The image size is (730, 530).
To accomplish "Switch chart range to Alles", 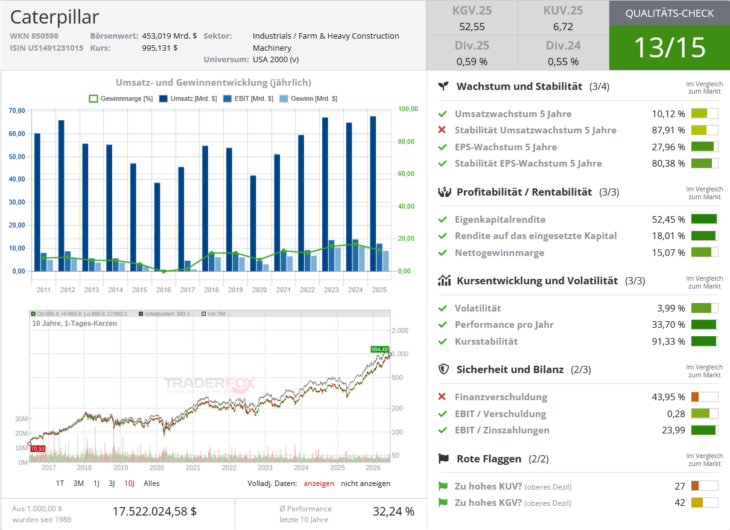I will point(151,483).
